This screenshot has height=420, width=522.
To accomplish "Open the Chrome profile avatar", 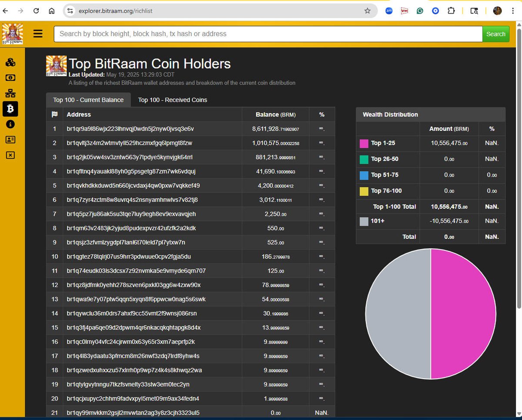I will (x=498, y=11).
